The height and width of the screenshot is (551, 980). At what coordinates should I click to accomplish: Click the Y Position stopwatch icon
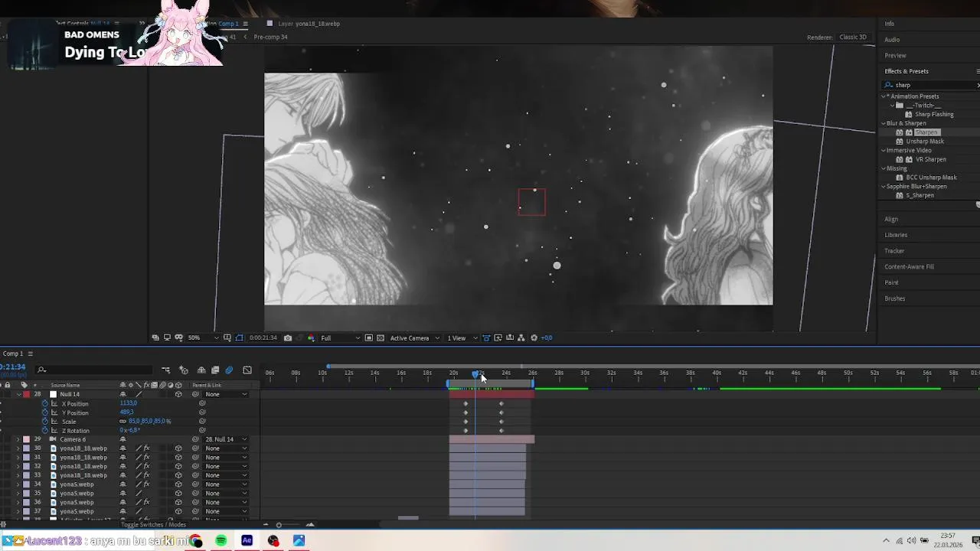pyautogui.click(x=44, y=412)
